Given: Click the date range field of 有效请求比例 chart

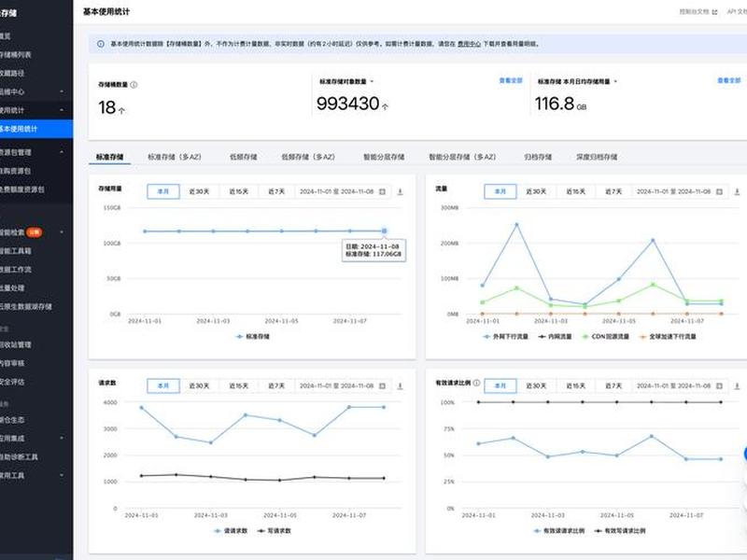Looking at the screenshot, I should click(x=680, y=385).
